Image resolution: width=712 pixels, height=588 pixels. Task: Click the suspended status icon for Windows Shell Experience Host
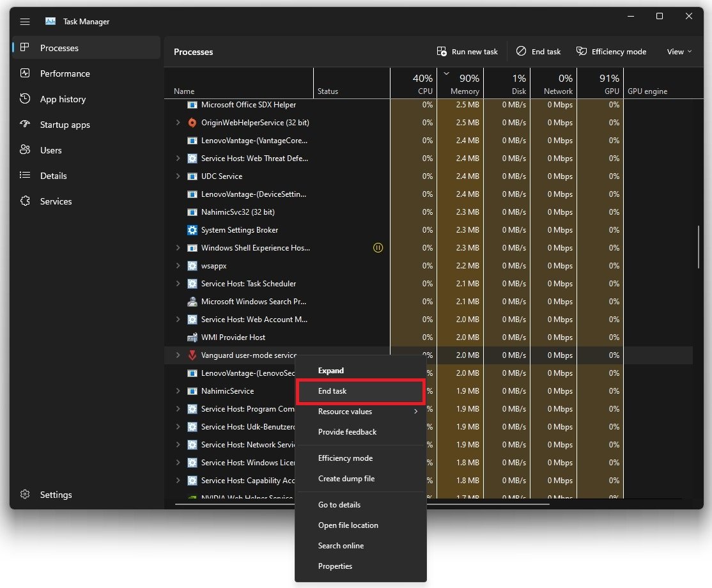click(x=378, y=248)
